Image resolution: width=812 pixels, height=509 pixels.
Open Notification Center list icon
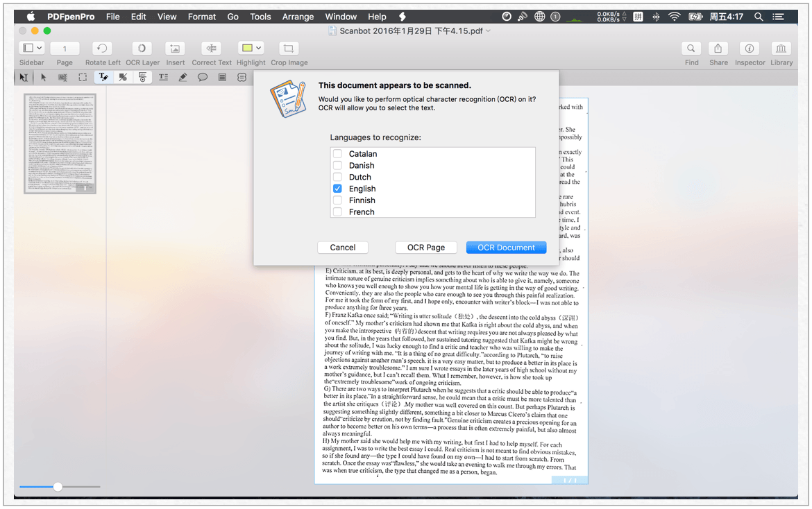click(778, 17)
